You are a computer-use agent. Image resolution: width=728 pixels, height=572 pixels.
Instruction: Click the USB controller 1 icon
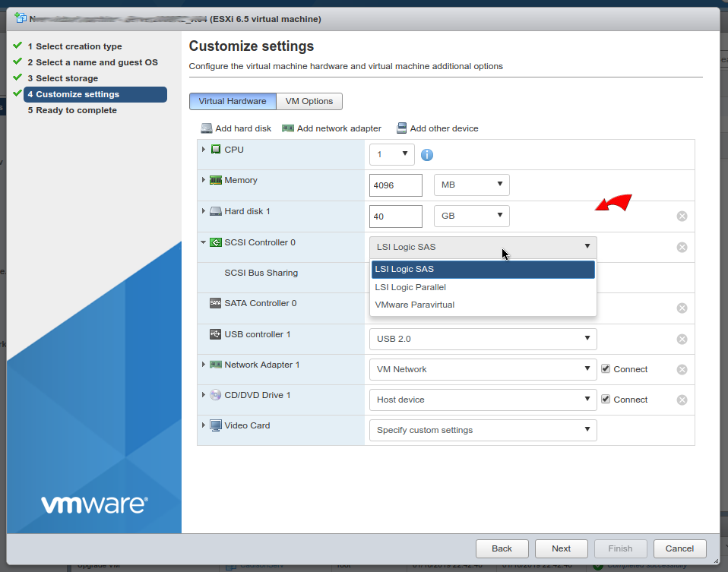pos(215,333)
